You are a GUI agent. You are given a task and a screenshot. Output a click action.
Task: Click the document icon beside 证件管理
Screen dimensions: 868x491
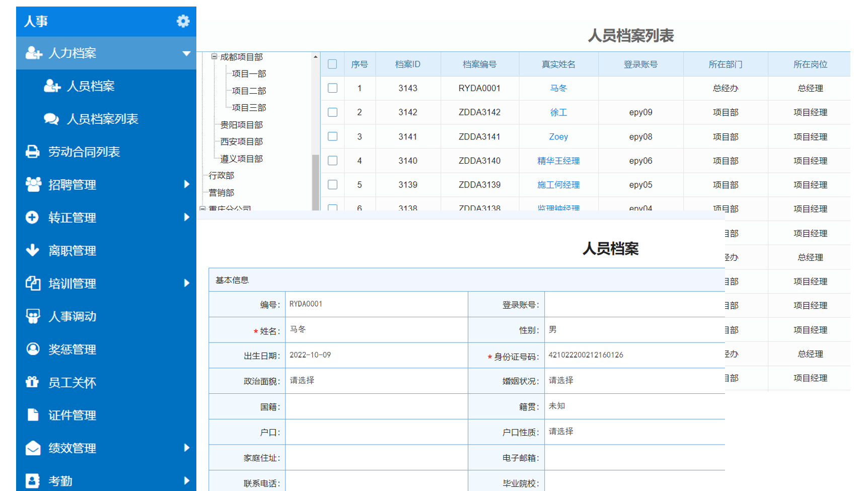pos(33,415)
